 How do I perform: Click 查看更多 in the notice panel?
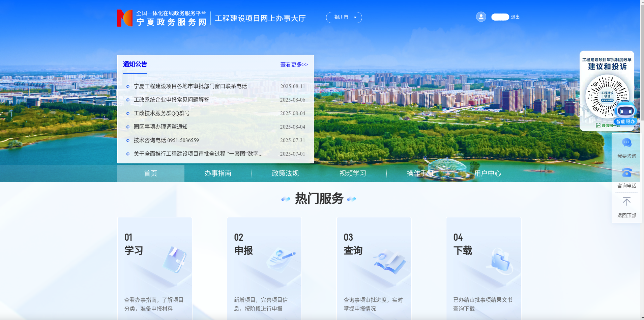(x=294, y=64)
